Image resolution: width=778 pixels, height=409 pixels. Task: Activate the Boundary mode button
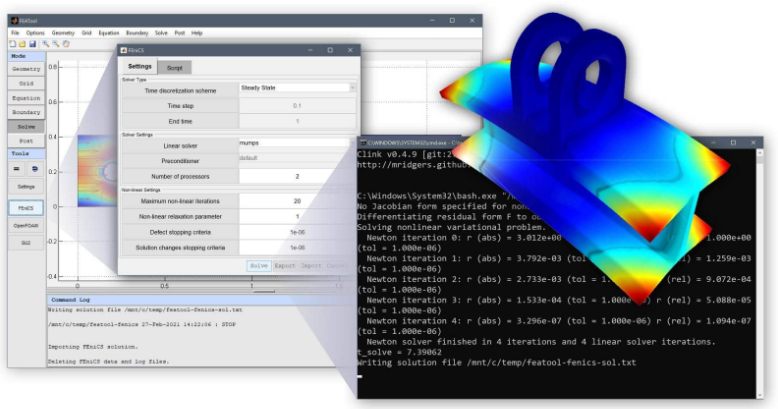tap(26, 112)
